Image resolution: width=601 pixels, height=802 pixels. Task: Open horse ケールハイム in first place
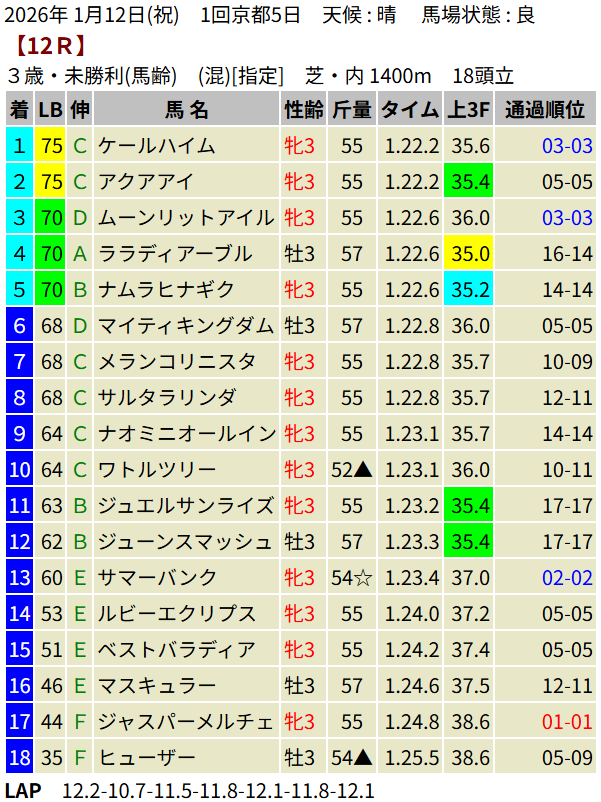tap(156, 146)
